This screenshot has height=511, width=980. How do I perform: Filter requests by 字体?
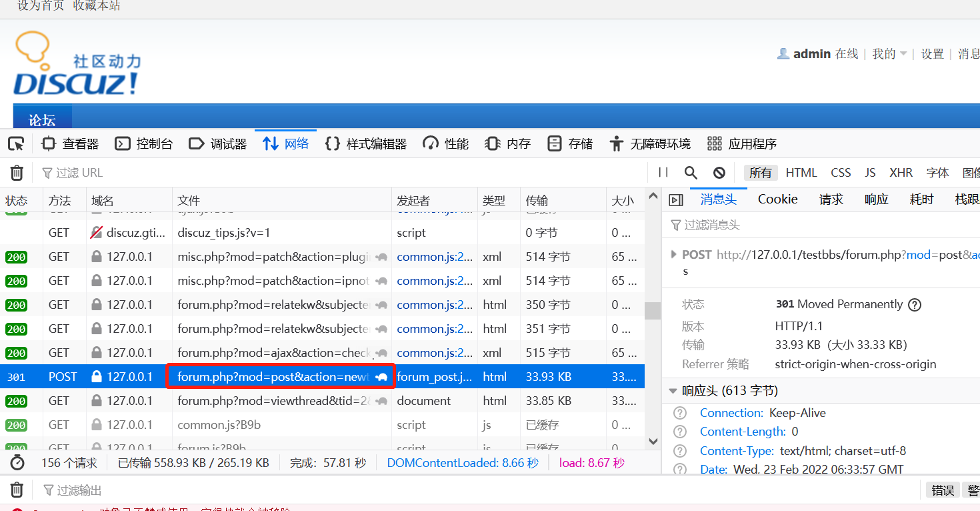[937, 173]
